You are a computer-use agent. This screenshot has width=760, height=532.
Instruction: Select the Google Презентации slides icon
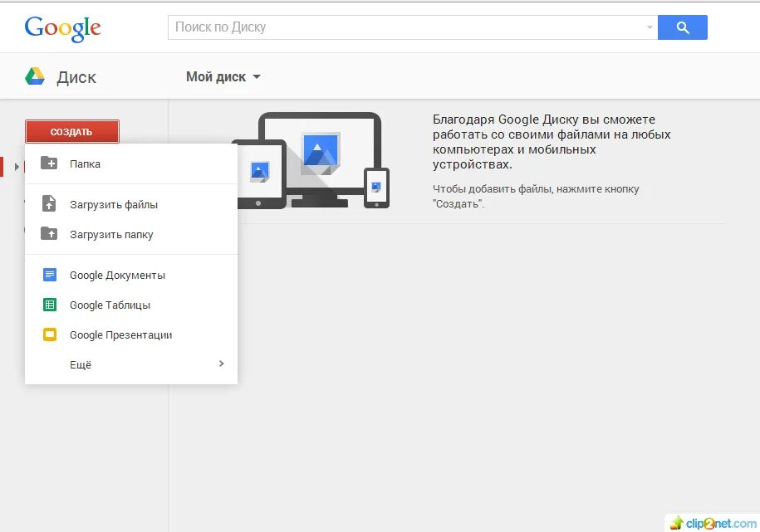[48, 334]
